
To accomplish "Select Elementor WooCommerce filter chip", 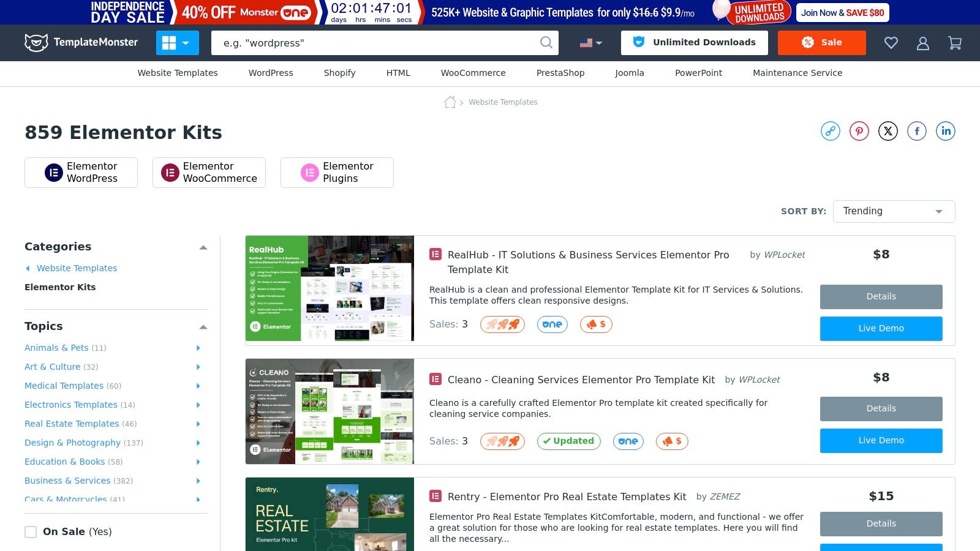I will (209, 173).
